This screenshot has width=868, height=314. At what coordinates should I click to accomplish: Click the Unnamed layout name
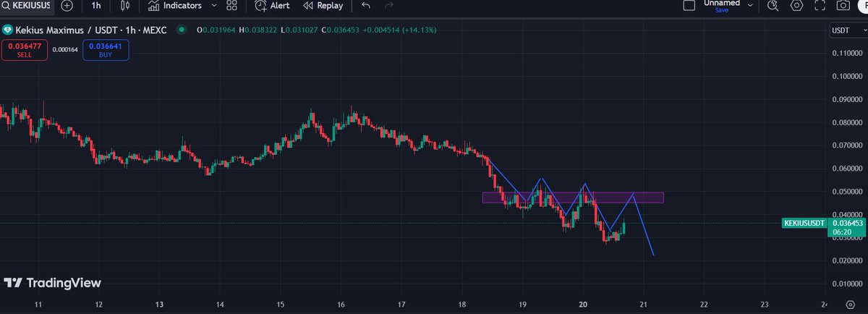point(721,3)
